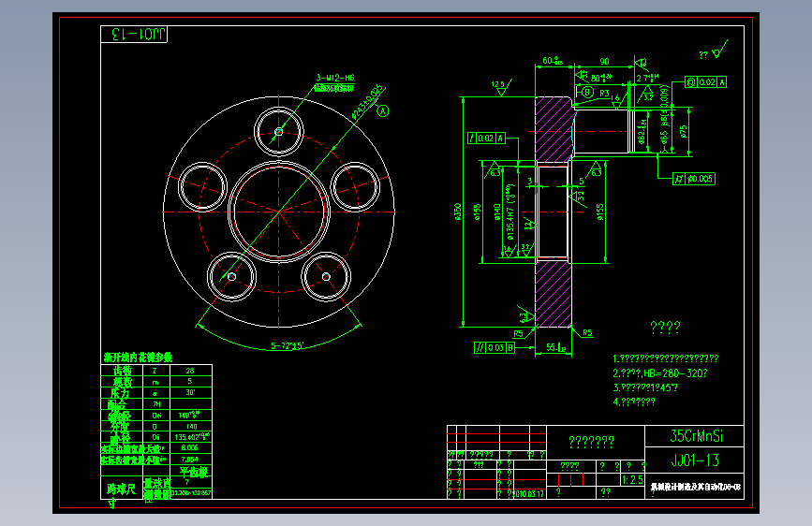Click the tooth count value 28 in table
The image size is (812, 526).
pos(190,371)
